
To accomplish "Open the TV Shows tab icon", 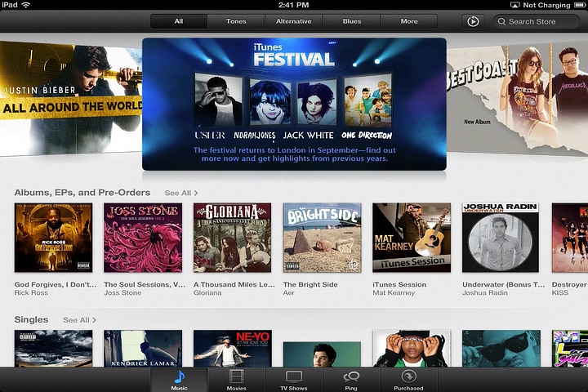I will (x=294, y=376).
